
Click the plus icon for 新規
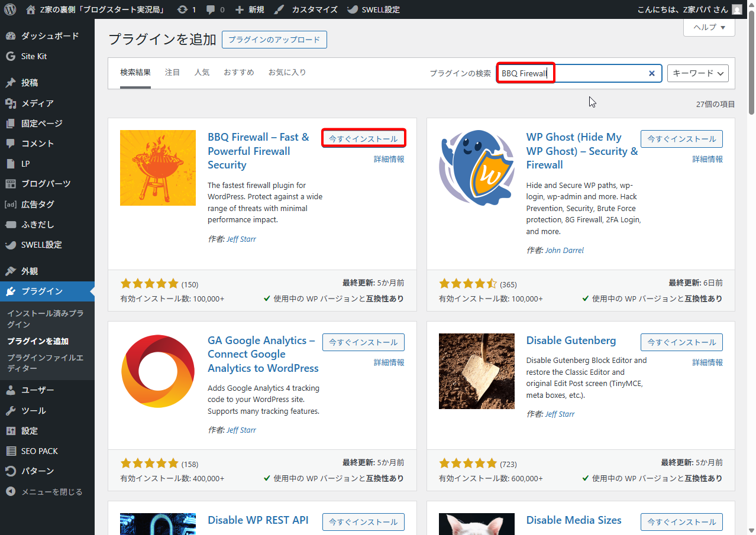click(x=239, y=9)
